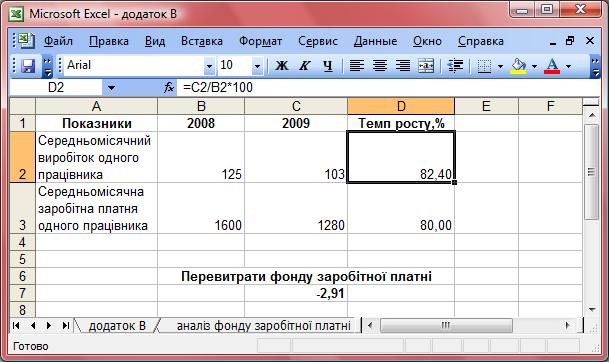Click the formula bar with =C2/B2*100

coord(388,88)
